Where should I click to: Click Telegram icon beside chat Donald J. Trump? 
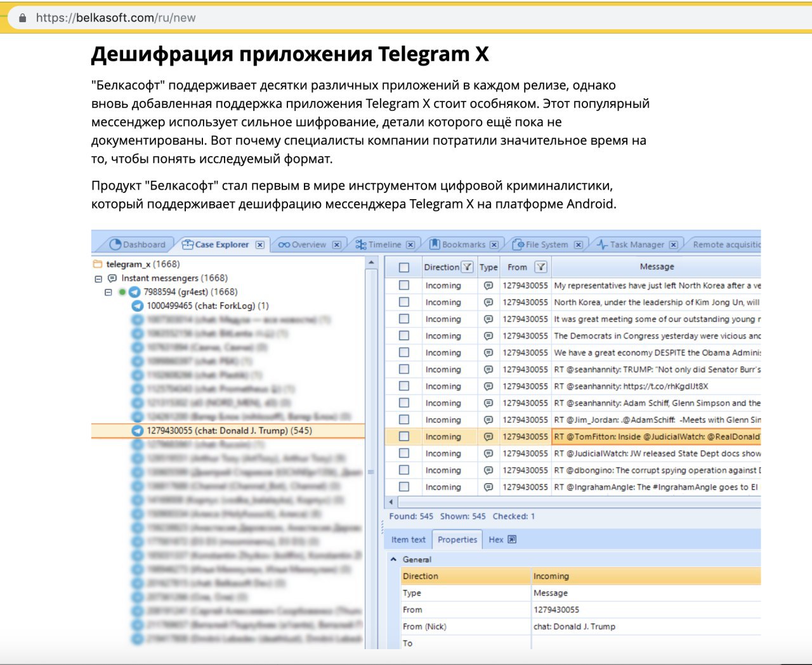137,430
